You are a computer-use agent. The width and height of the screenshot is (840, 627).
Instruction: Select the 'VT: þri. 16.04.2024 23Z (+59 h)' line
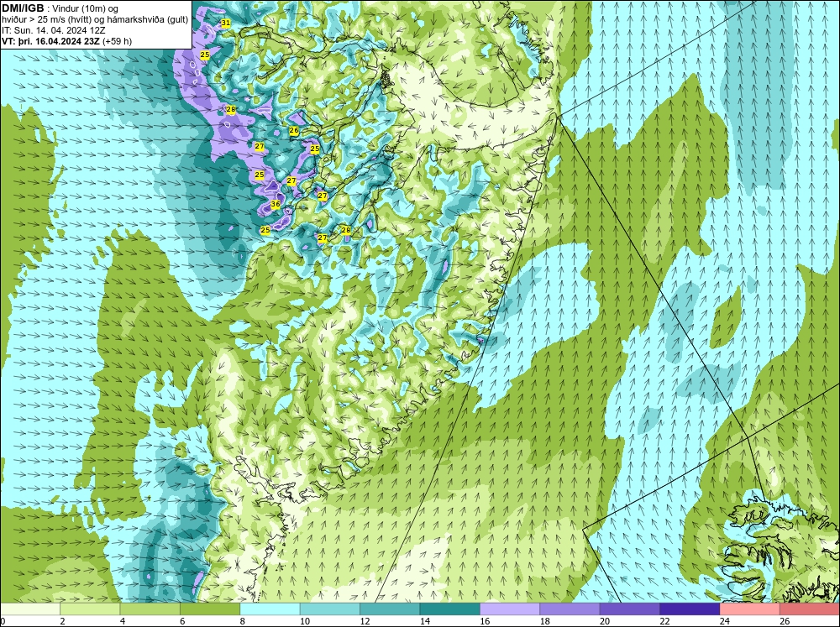[x=66, y=40]
